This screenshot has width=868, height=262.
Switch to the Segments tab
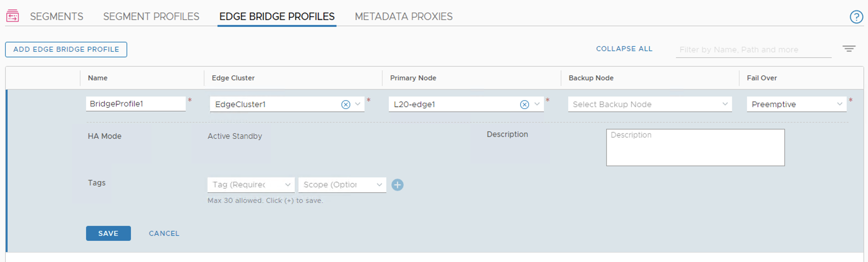click(x=56, y=16)
